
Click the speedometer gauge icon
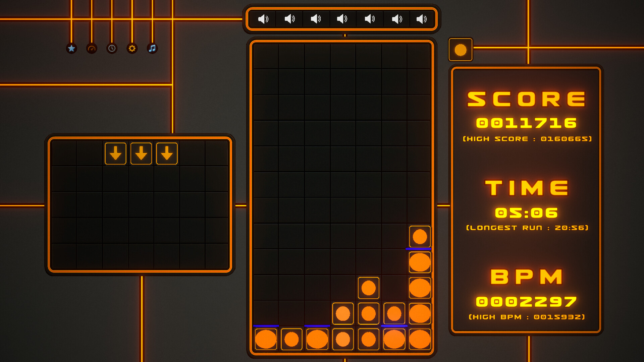pyautogui.click(x=91, y=48)
